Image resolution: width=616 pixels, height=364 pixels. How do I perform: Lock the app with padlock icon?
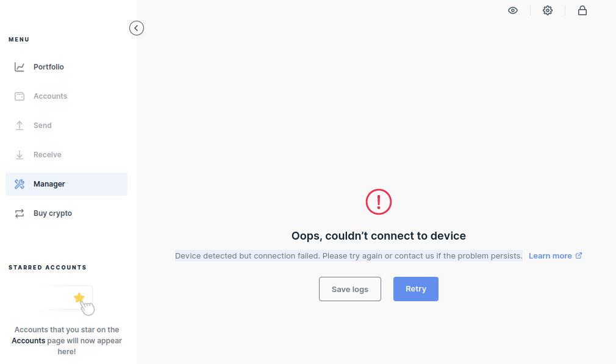click(x=582, y=10)
